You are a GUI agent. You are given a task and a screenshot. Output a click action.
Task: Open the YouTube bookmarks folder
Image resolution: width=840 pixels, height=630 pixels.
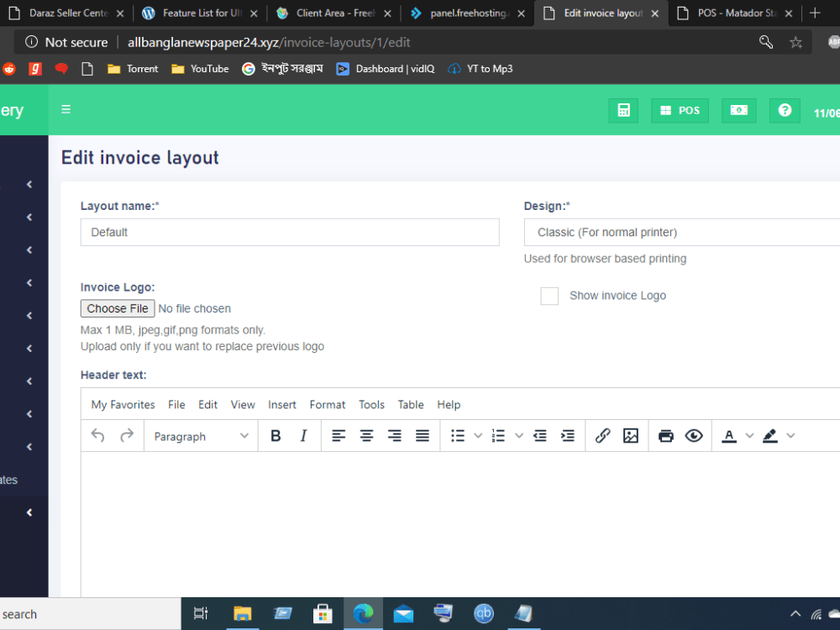pos(201,69)
